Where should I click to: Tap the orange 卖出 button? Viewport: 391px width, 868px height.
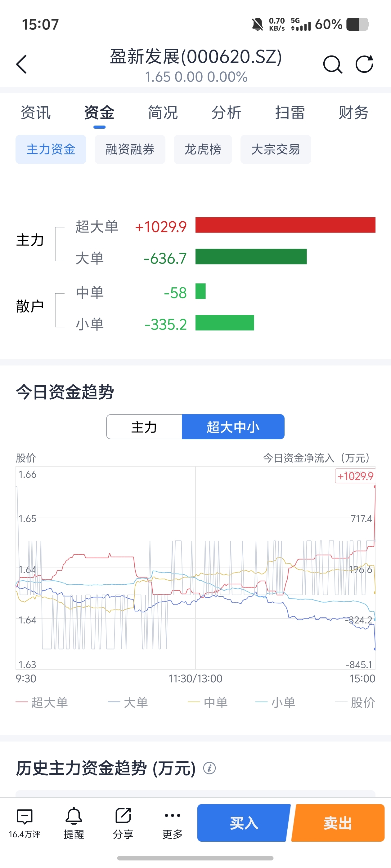tap(338, 823)
